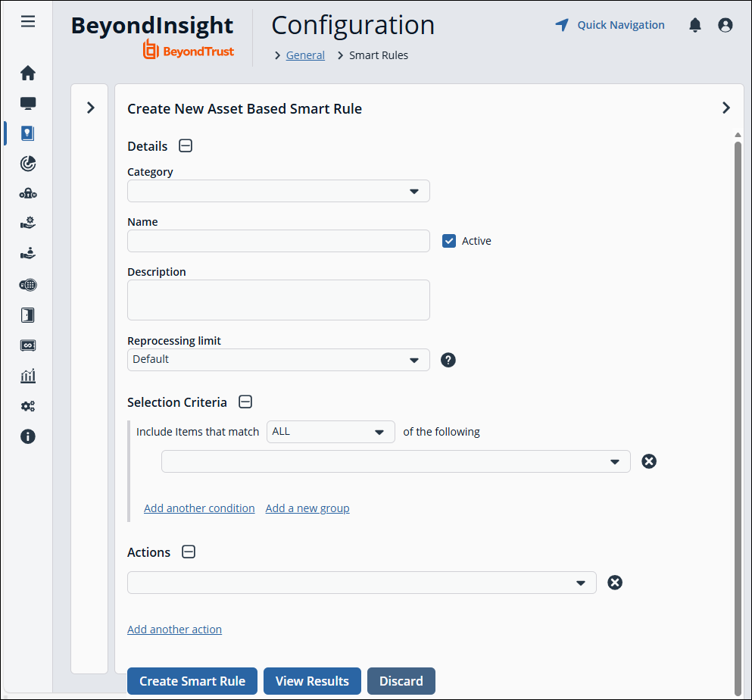Click the Create Smart Rule button
This screenshot has height=700, width=752.
tap(192, 681)
